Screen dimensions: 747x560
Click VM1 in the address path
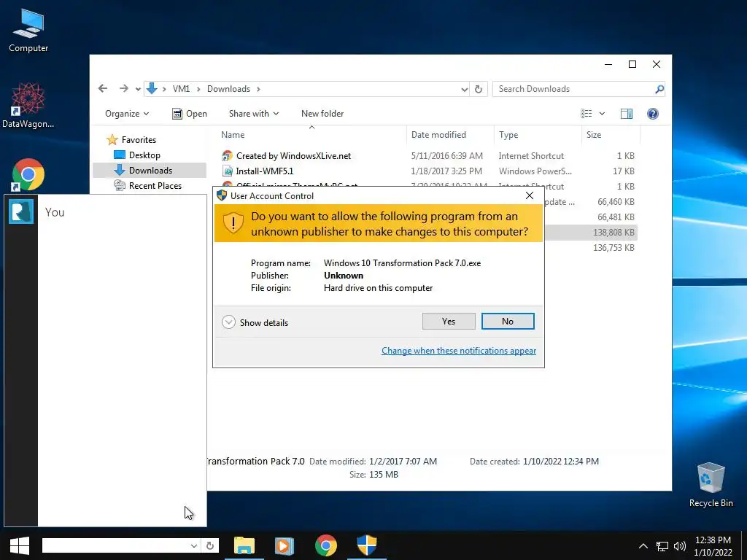coord(181,89)
